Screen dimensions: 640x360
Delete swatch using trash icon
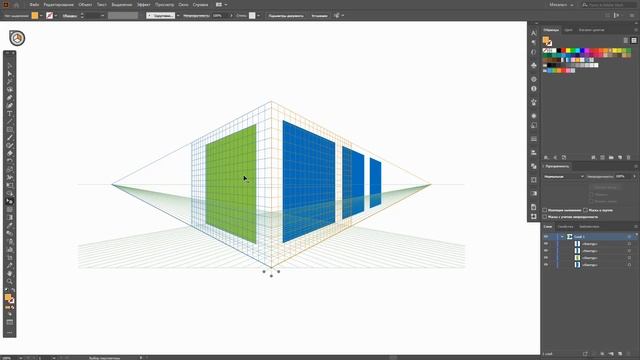pyautogui.click(x=629, y=158)
